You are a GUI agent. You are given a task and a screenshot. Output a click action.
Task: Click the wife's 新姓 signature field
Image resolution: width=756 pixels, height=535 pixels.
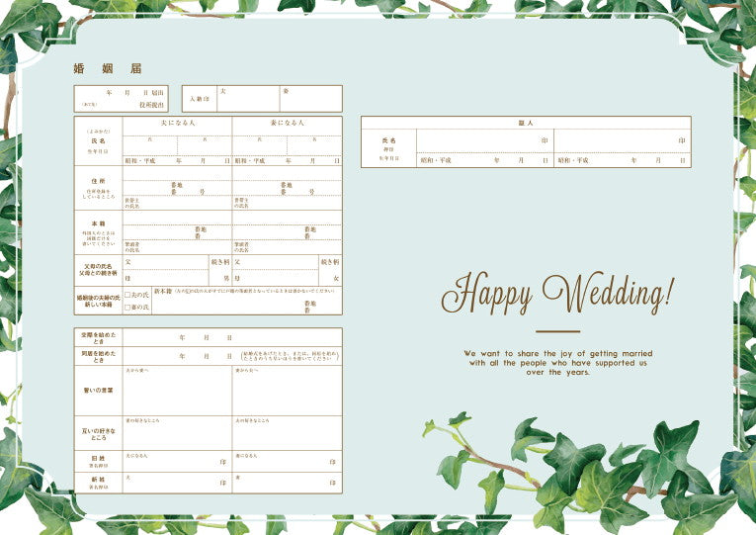(x=288, y=483)
